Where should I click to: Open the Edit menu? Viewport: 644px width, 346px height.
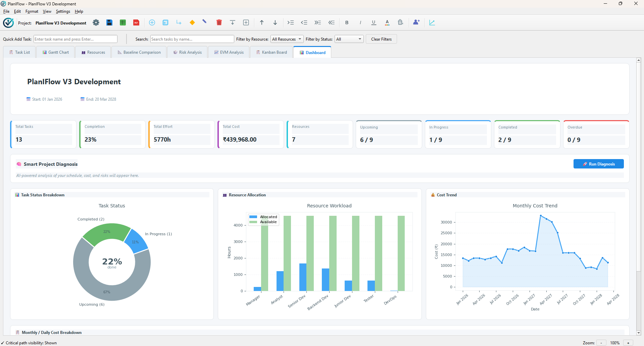tap(17, 11)
